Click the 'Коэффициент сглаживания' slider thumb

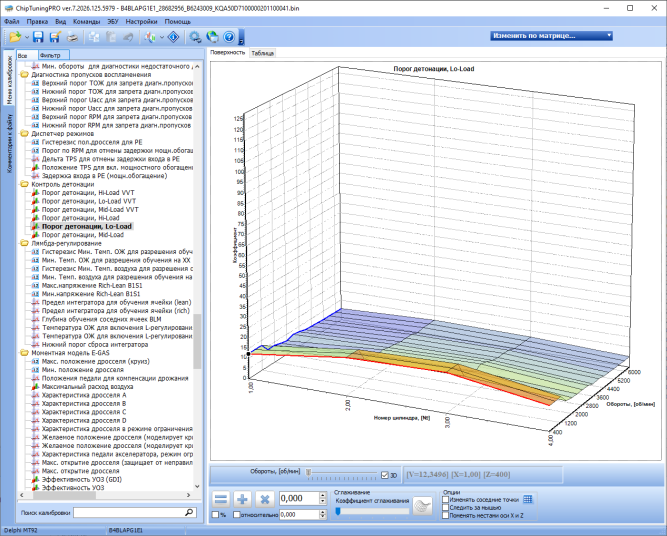[x=338, y=511]
